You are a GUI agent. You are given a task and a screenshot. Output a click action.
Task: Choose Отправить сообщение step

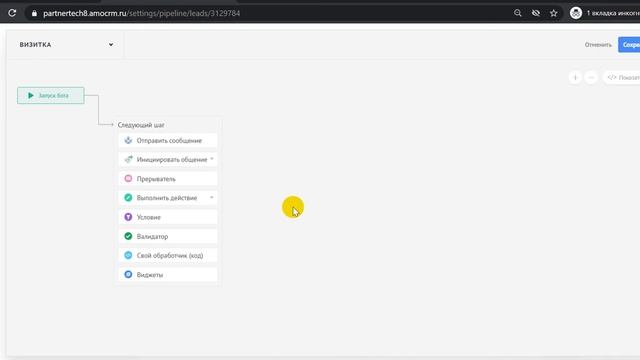click(x=168, y=140)
